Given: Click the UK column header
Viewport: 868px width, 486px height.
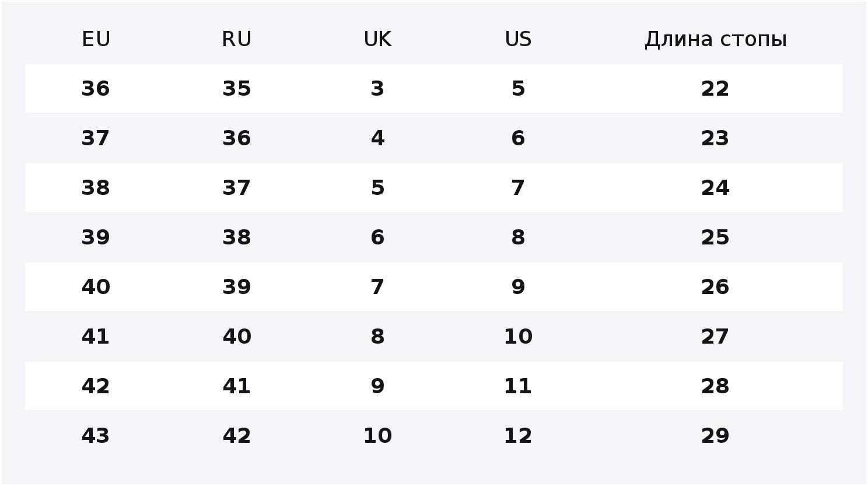Looking at the screenshot, I should 377,39.
